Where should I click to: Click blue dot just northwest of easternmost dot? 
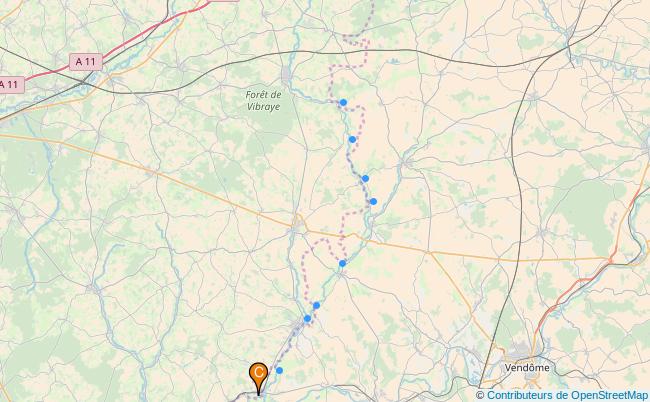tap(365, 179)
